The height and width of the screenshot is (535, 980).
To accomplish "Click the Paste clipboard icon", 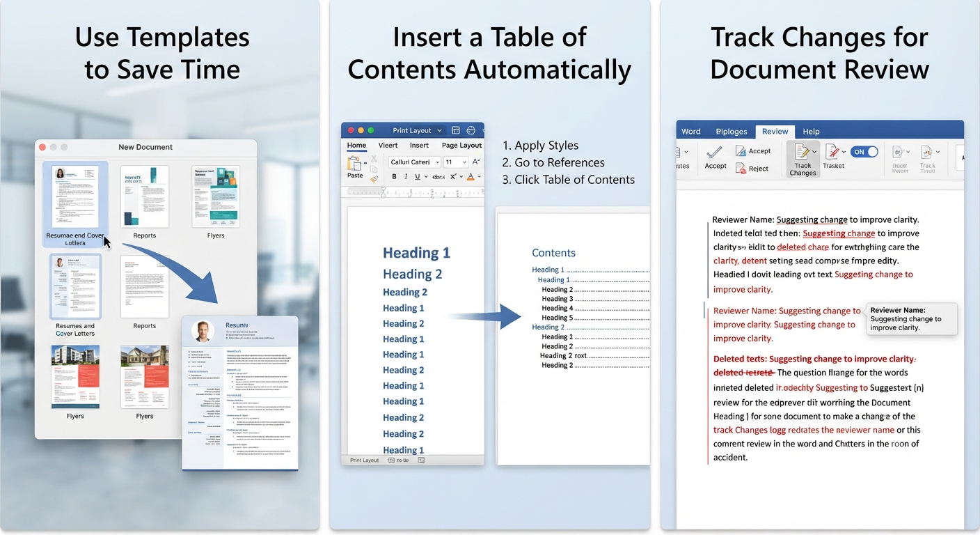I will 354,164.
